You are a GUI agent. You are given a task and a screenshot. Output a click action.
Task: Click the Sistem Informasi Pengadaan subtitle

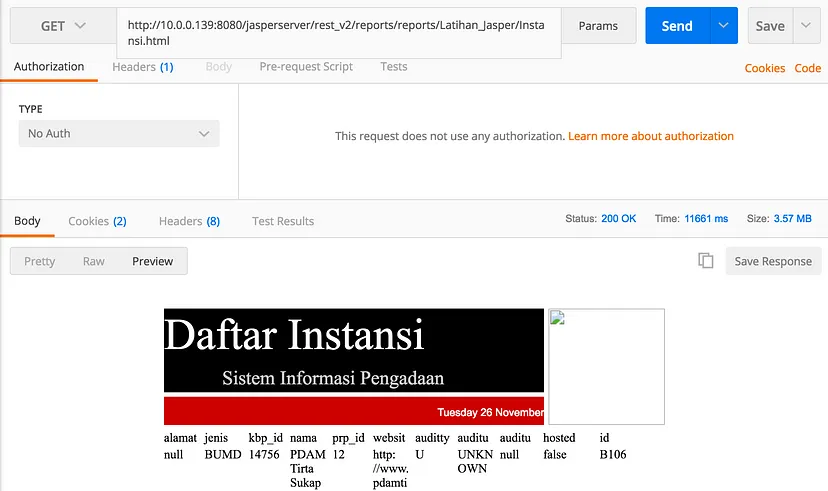pos(333,378)
